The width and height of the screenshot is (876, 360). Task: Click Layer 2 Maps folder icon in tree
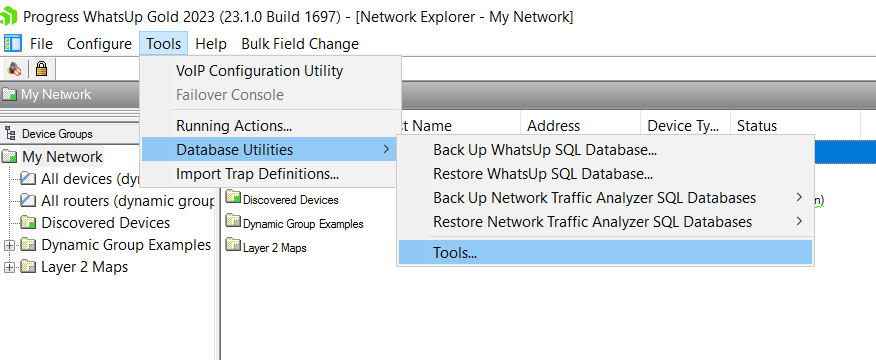pyautogui.click(x=28, y=267)
